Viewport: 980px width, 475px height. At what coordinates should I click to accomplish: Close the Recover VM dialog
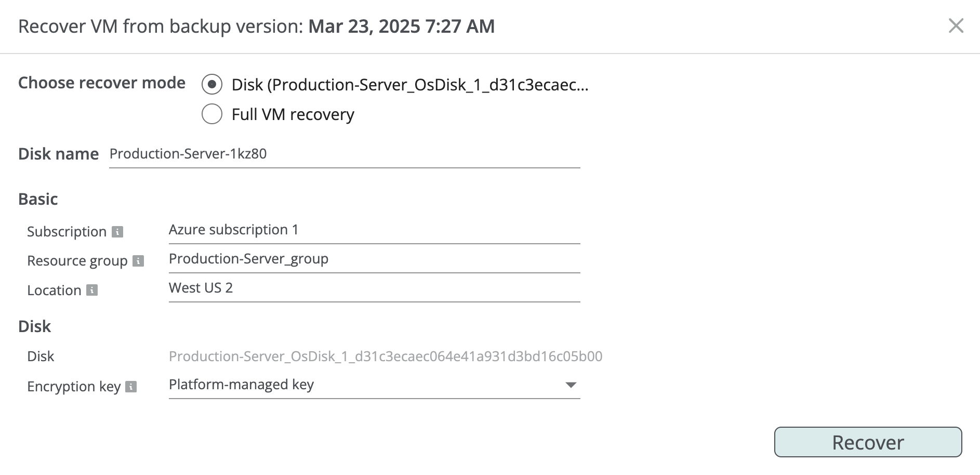coord(956,25)
